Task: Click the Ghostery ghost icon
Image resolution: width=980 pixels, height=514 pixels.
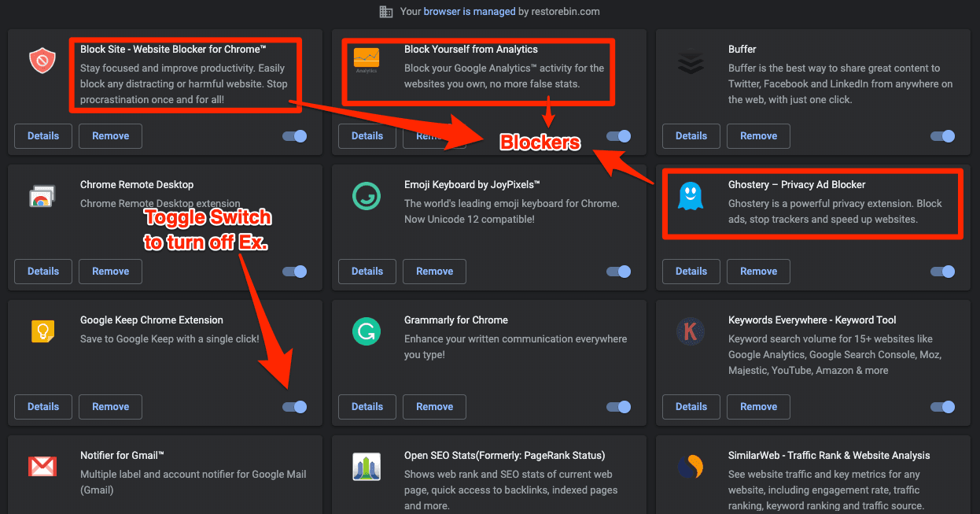Action: [x=691, y=196]
